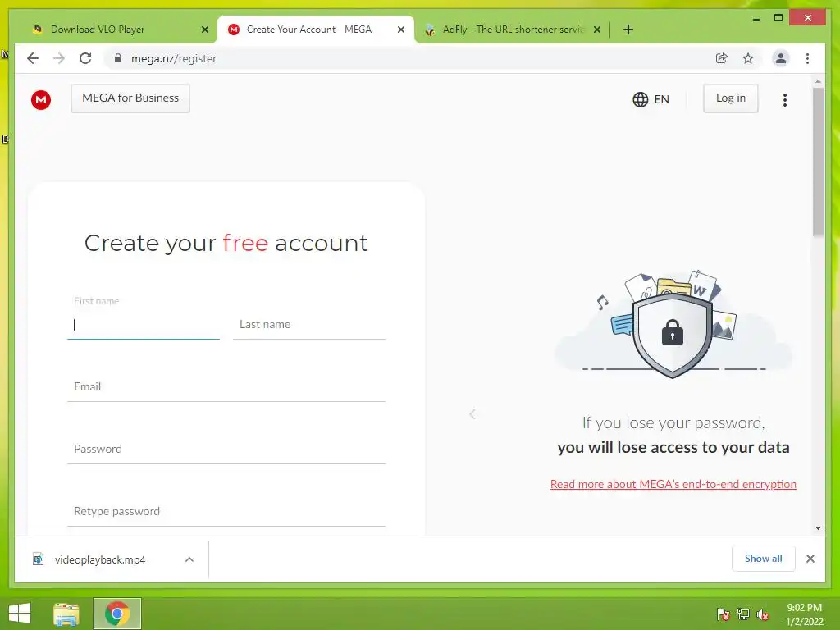
Task: Click the muted volume tray icon
Action: (x=763, y=614)
